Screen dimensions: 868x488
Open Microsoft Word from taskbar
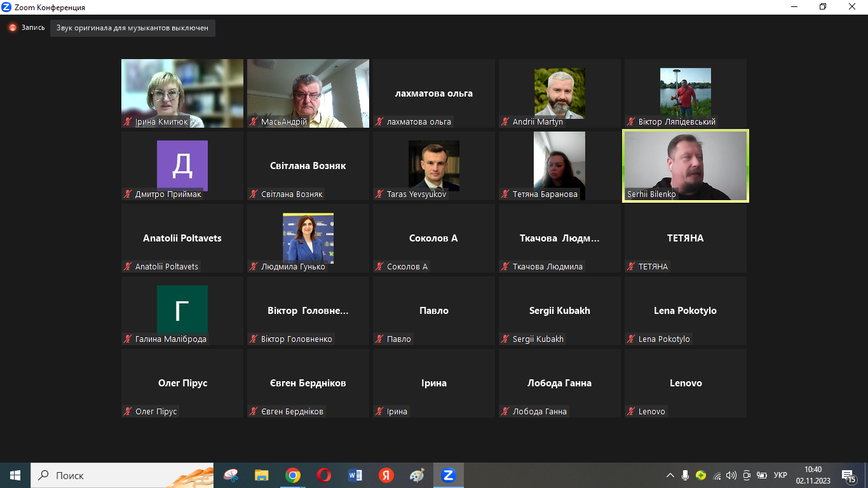point(355,475)
